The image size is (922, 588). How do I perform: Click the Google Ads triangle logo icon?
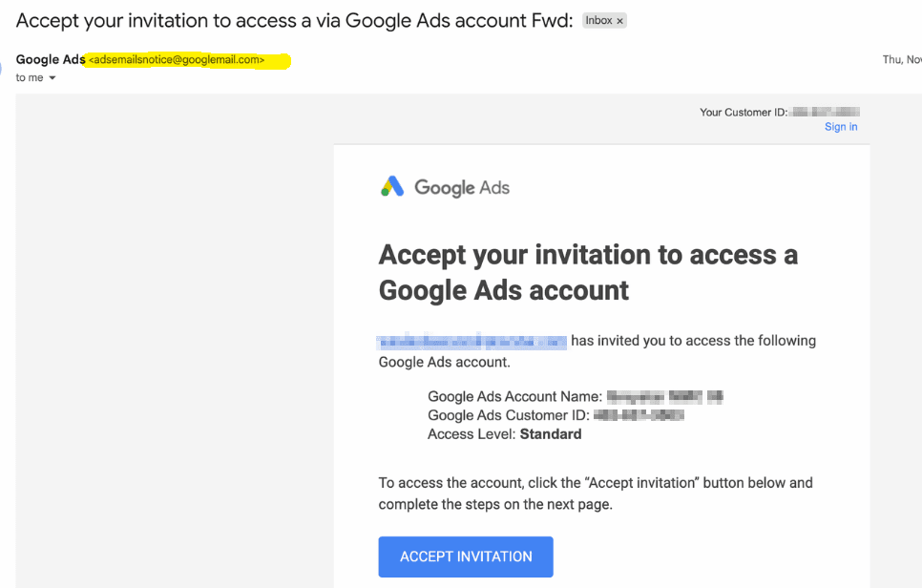pos(392,186)
